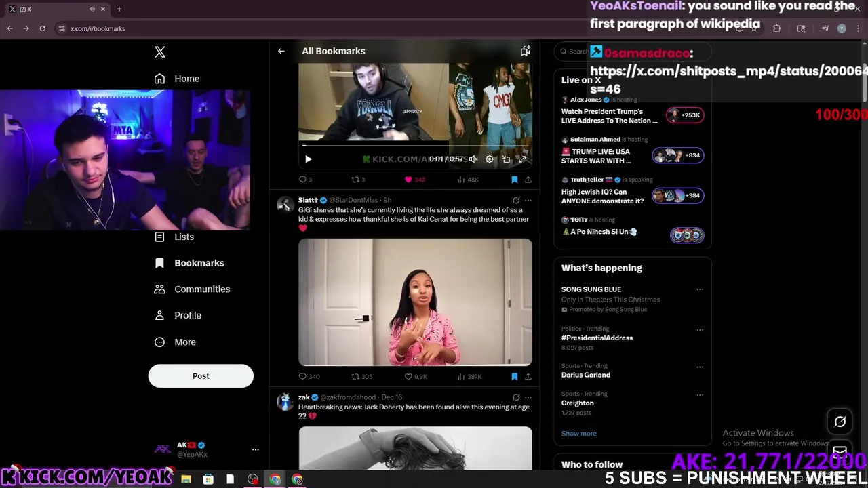Share the post with 342 likes
The image size is (868, 488).
pos(528,180)
